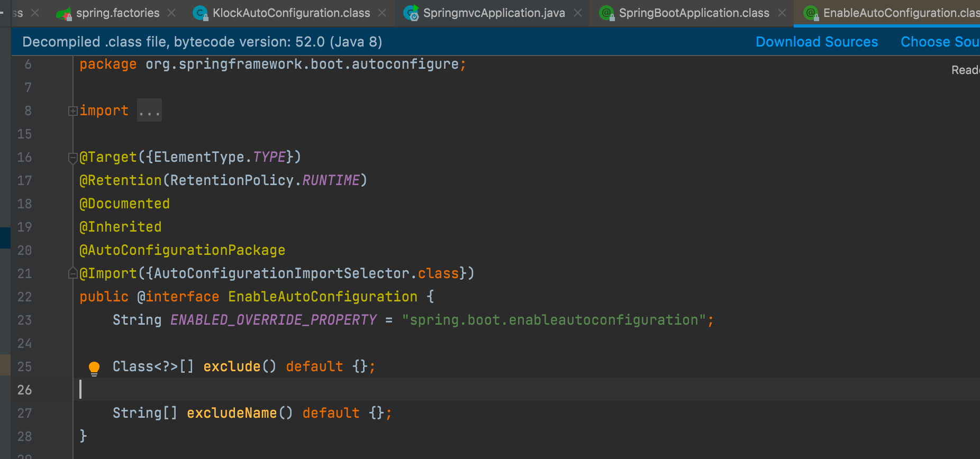This screenshot has height=459, width=980.
Task: Collapse annotations block at @Target line
Action: [73, 158]
